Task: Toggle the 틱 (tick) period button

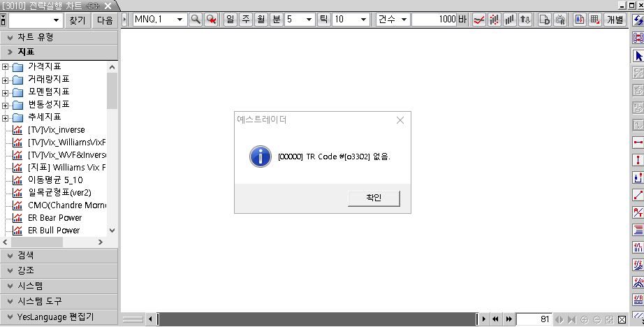Action: (x=323, y=20)
